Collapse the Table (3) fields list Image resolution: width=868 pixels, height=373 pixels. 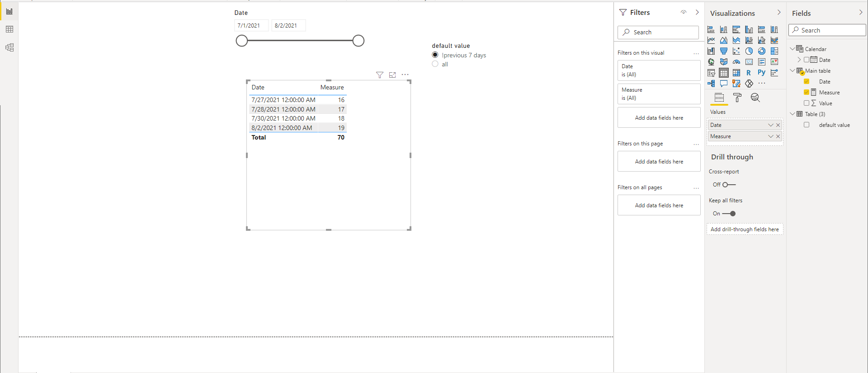pyautogui.click(x=793, y=114)
